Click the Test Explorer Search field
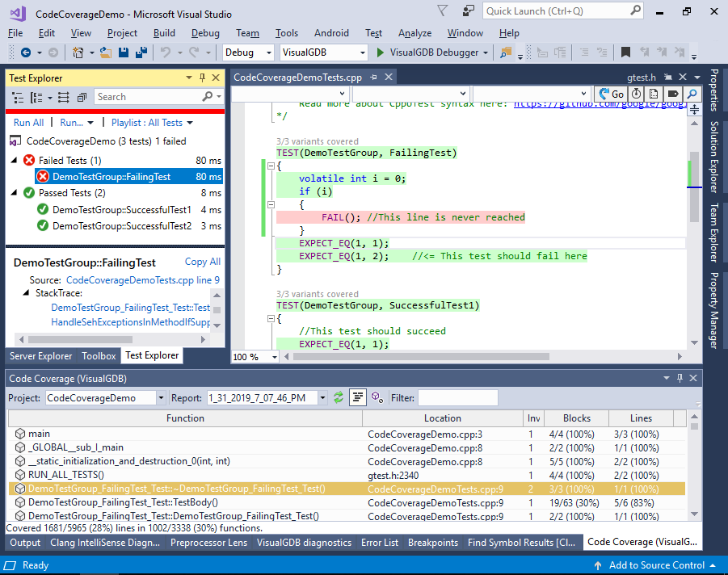The height and width of the screenshot is (575, 728). click(x=149, y=97)
